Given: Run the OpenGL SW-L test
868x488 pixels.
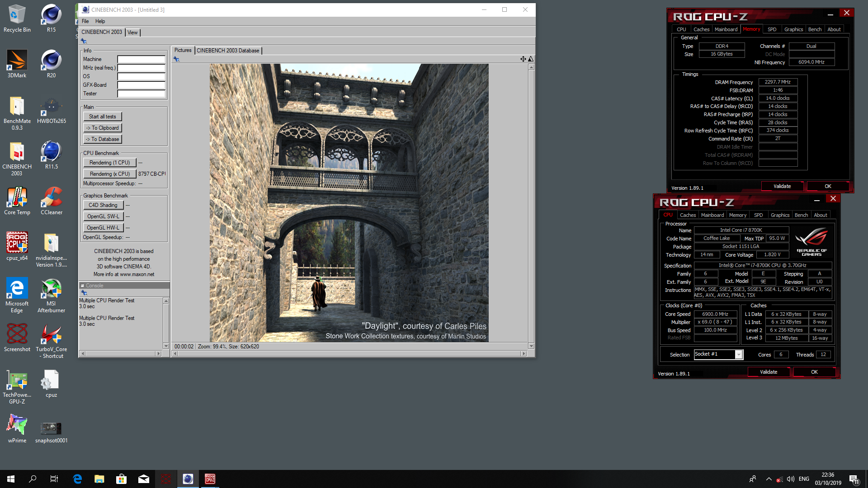Looking at the screenshot, I should 103,216.
